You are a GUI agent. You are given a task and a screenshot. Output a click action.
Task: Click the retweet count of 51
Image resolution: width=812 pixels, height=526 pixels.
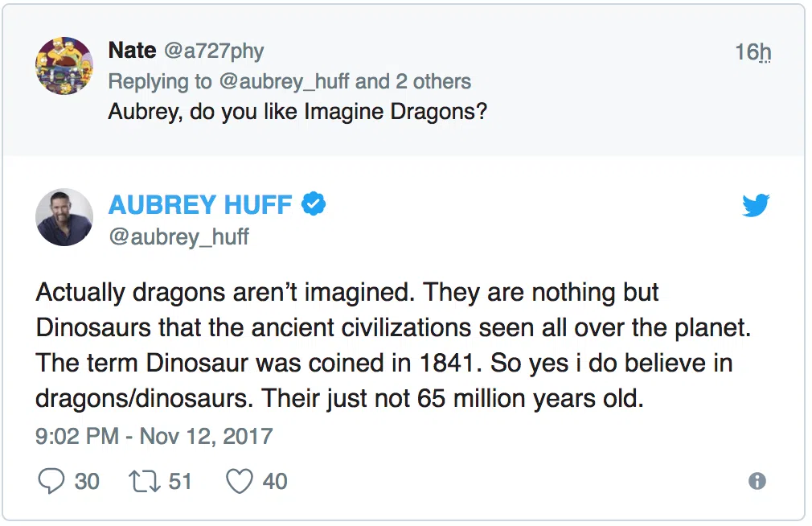tap(180, 481)
